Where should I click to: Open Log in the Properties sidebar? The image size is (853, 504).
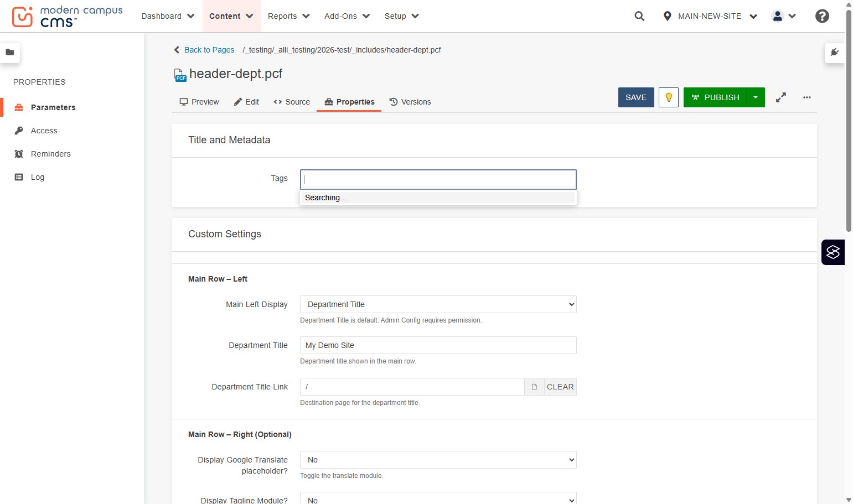click(38, 177)
